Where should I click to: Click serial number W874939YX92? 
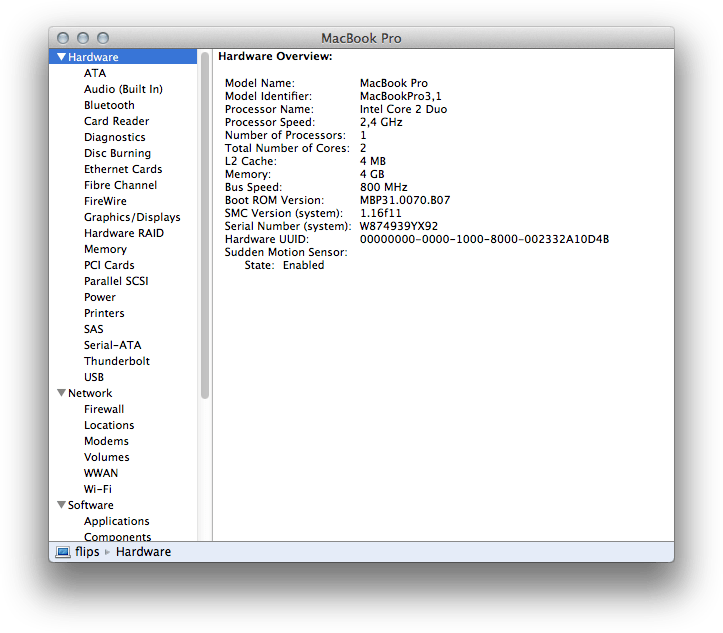[x=399, y=226]
